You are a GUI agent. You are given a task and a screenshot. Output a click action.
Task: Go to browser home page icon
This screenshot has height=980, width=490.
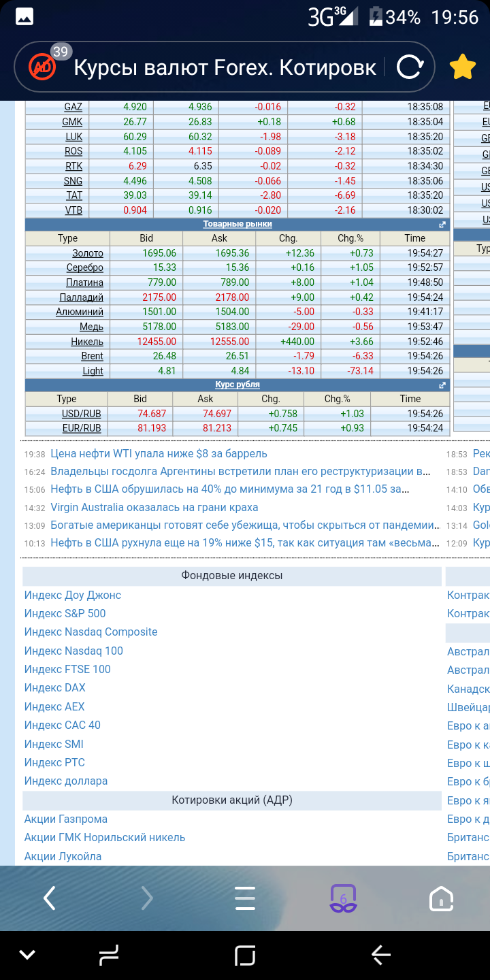pyautogui.click(x=441, y=898)
